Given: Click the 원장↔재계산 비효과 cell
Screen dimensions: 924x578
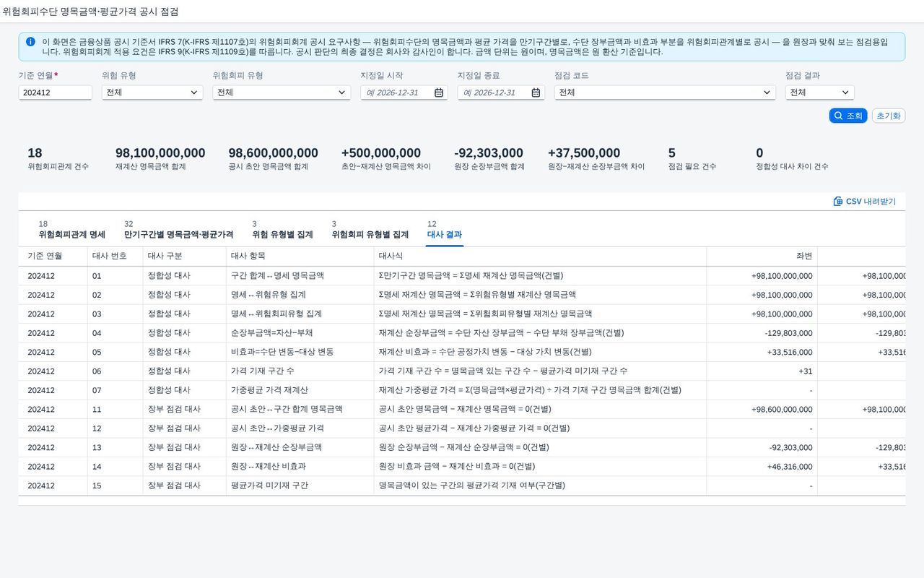Looking at the screenshot, I should [300, 467].
